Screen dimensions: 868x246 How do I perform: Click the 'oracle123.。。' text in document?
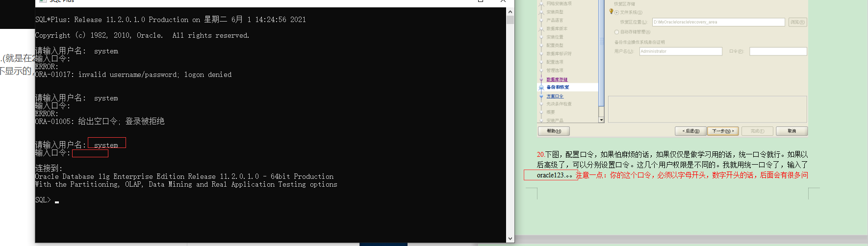555,175
